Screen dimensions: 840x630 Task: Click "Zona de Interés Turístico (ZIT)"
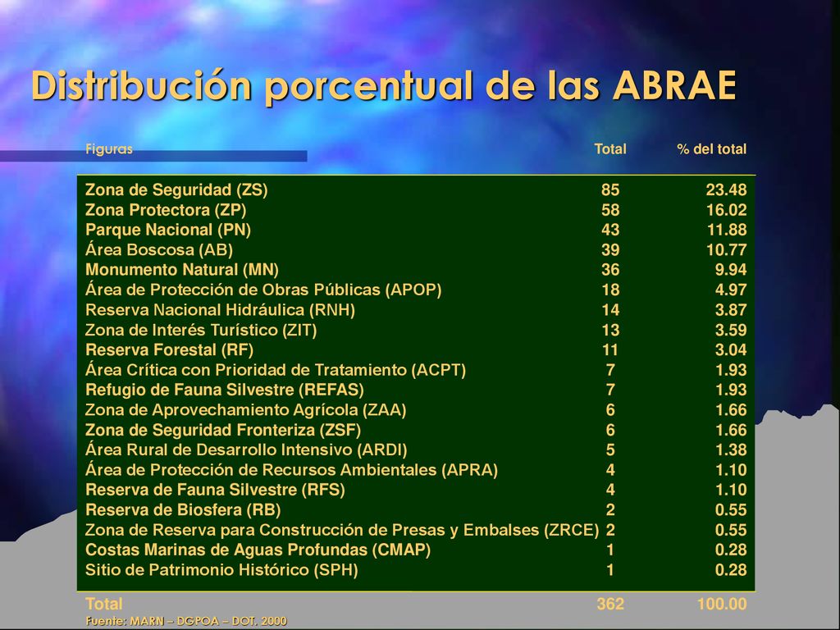pos(201,330)
